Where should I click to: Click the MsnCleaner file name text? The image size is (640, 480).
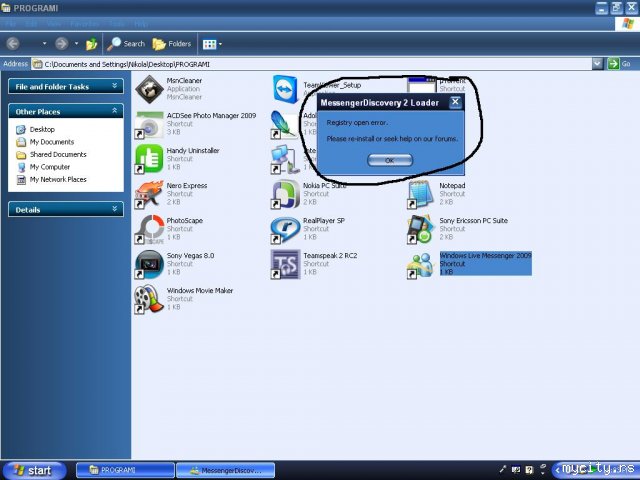click(184, 81)
